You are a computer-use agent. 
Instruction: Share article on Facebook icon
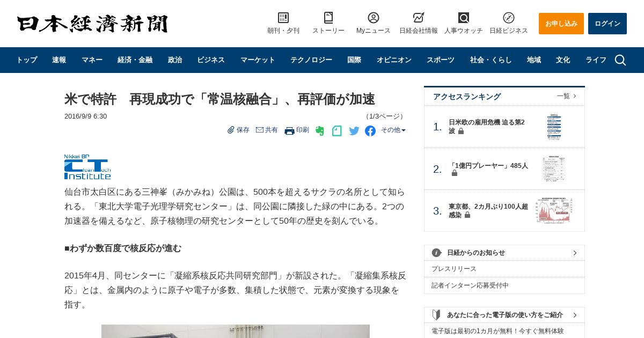pyautogui.click(x=370, y=131)
